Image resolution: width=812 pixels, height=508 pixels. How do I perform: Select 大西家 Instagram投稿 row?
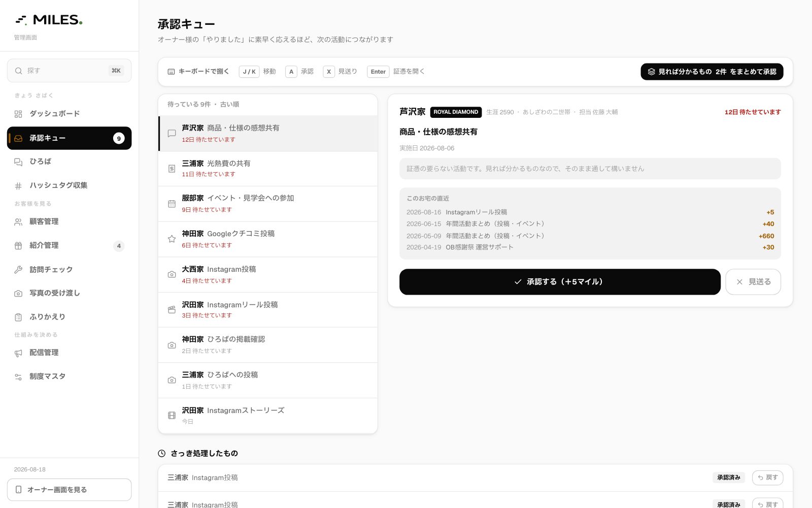point(268,275)
